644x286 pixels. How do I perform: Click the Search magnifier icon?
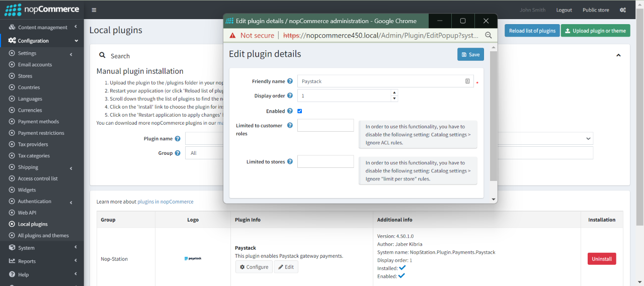(x=102, y=56)
